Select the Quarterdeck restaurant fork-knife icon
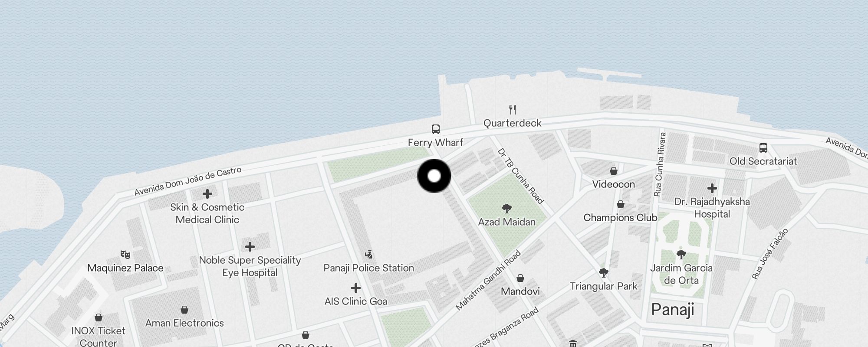 (513, 109)
